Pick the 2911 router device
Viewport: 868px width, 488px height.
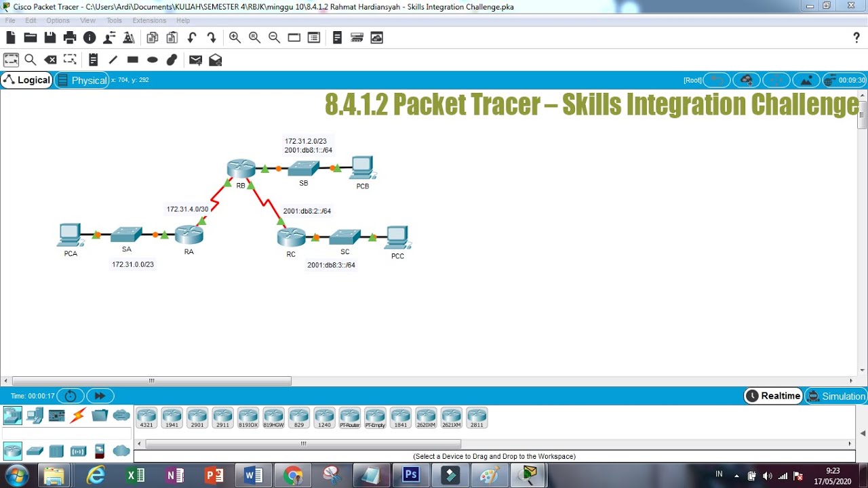[x=222, y=418]
